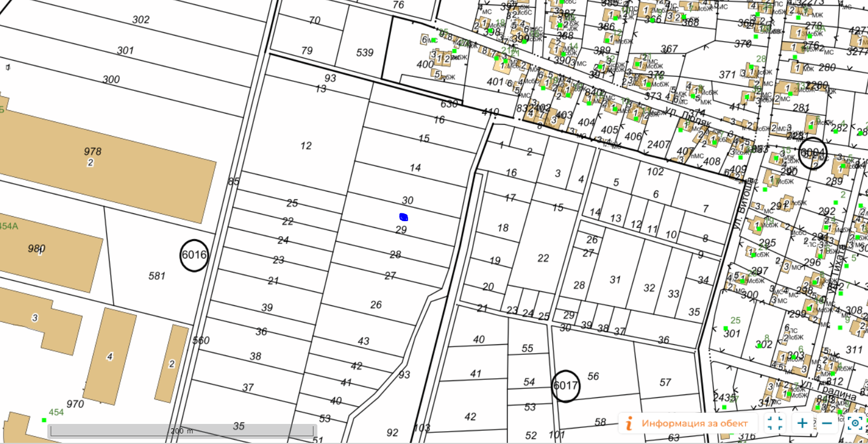The image size is (868, 444).
Task: Select parcel number 2407
Action: click(x=659, y=144)
